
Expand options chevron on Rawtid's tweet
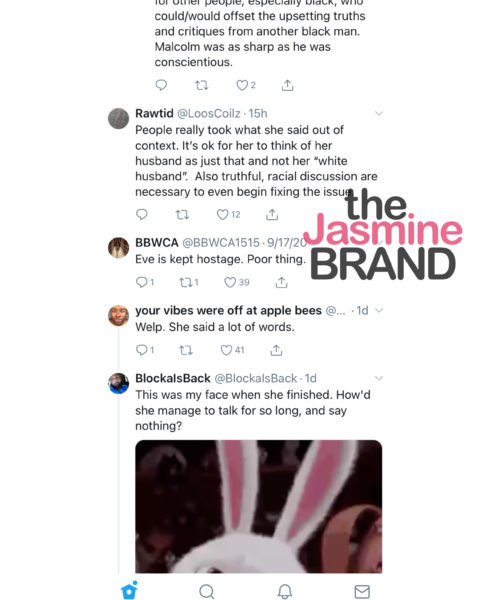(379, 113)
